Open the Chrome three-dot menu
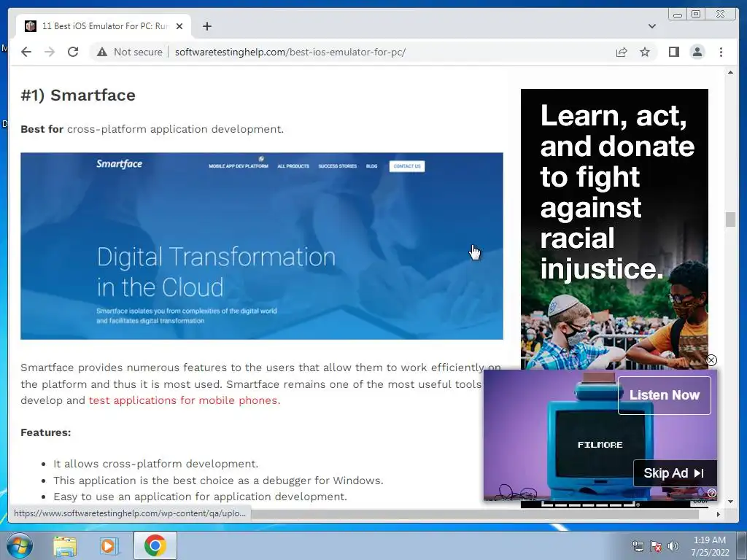The image size is (747, 560). (x=721, y=52)
